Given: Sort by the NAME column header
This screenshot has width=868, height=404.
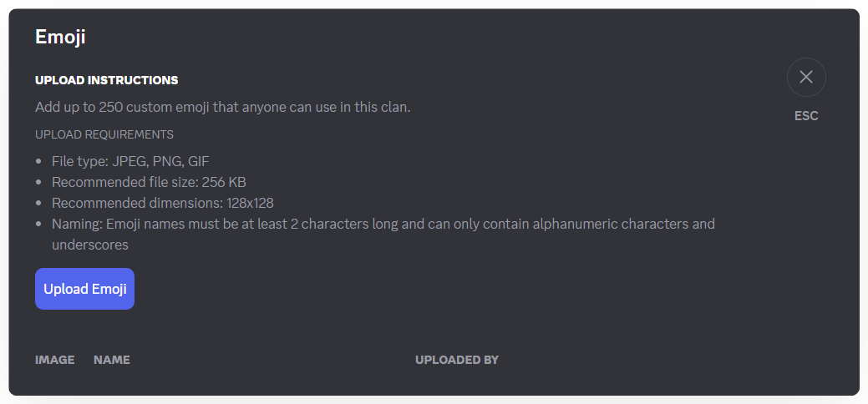Looking at the screenshot, I should point(112,360).
